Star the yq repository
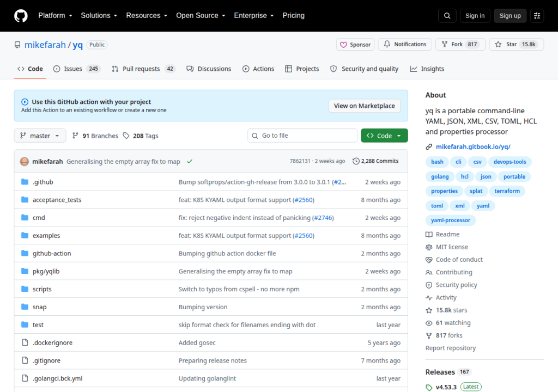558x392 pixels. 517,44
